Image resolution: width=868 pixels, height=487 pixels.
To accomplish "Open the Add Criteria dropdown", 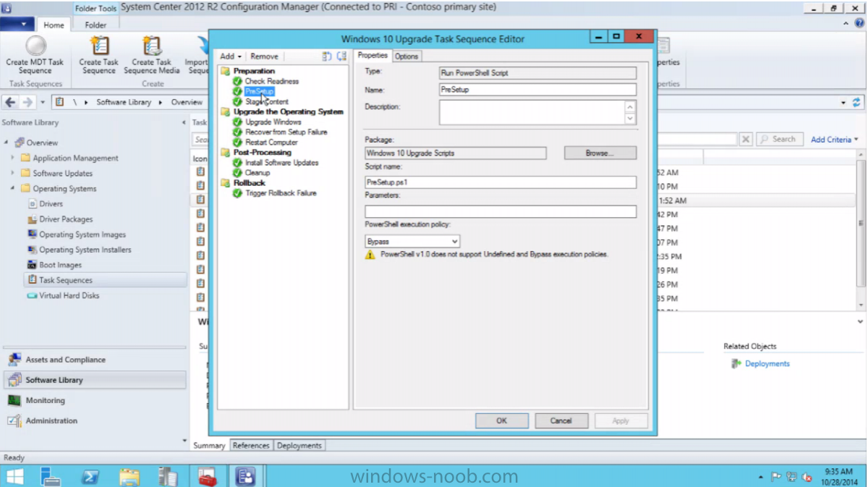I will click(x=835, y=140).
